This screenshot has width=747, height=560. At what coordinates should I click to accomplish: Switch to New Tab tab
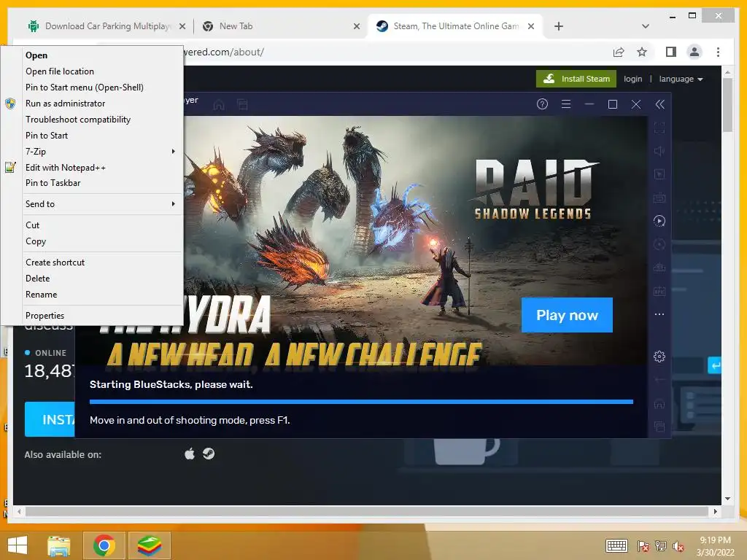click(x=281, y=26)
